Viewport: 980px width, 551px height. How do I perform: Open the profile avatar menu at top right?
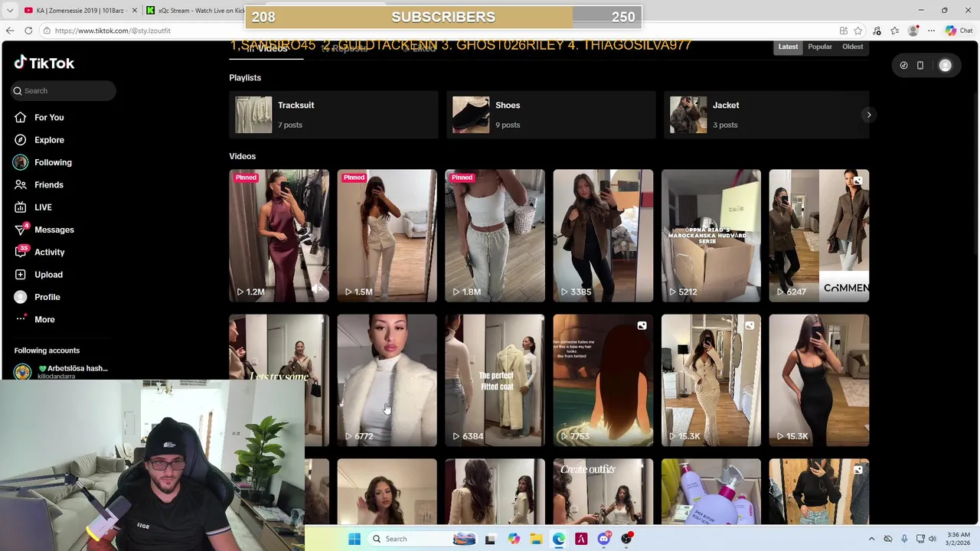click(x=945, y=66)
